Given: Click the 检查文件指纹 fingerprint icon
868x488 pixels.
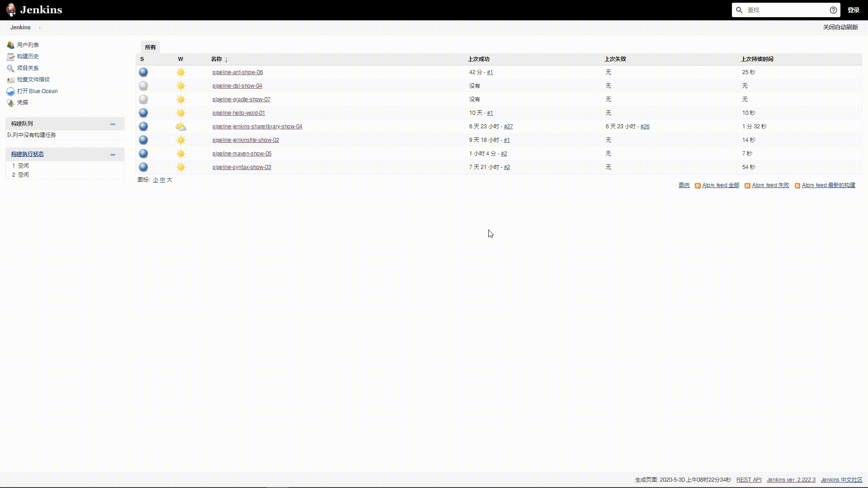Looking at the screenshot, I should point(10,80).
